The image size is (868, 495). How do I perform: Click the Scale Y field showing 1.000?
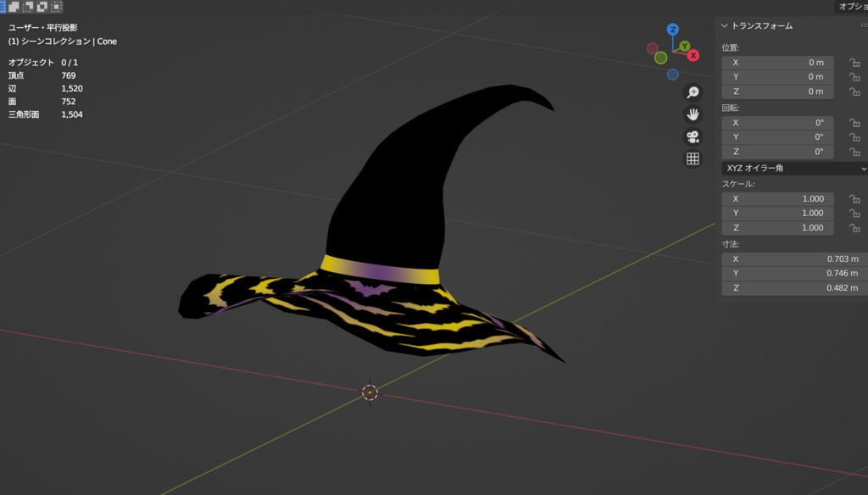pyautogui.click(x=777, y=213)
